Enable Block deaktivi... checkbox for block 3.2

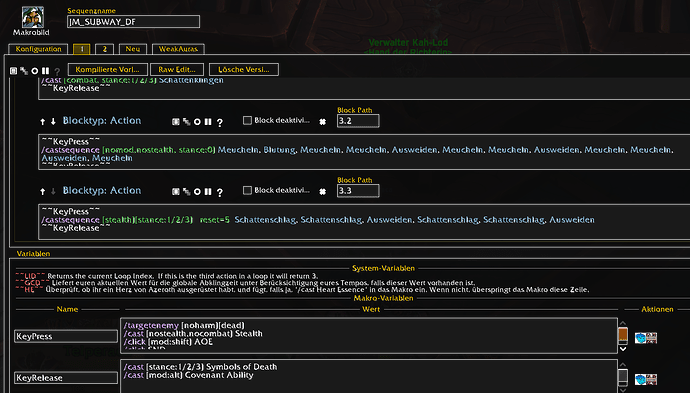247,120
